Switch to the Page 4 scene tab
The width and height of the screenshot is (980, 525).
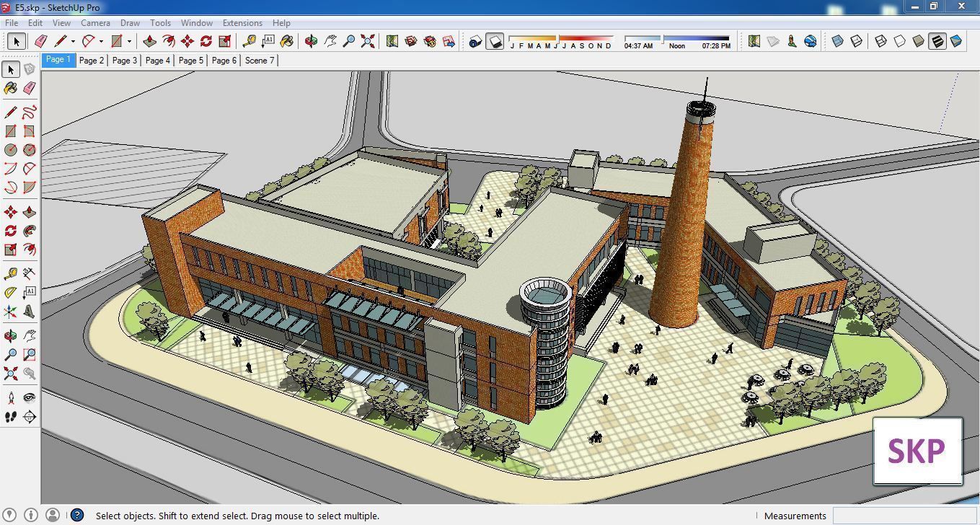point(158,61)
